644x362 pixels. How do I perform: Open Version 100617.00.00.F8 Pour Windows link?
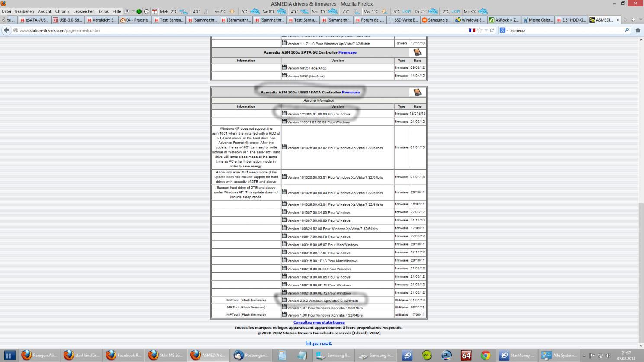tap(319, 237)
